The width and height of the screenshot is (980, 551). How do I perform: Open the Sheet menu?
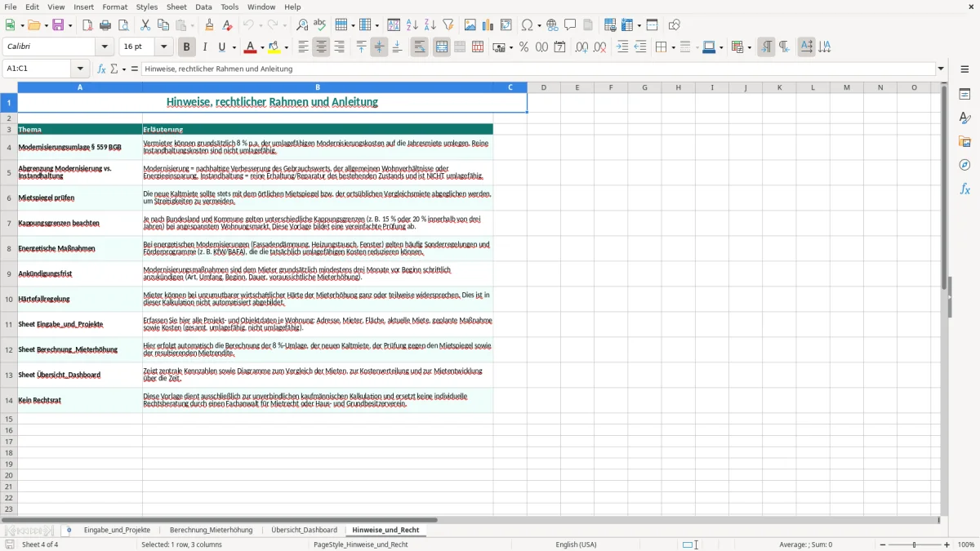pyautogui.click(x=176, y=7)
